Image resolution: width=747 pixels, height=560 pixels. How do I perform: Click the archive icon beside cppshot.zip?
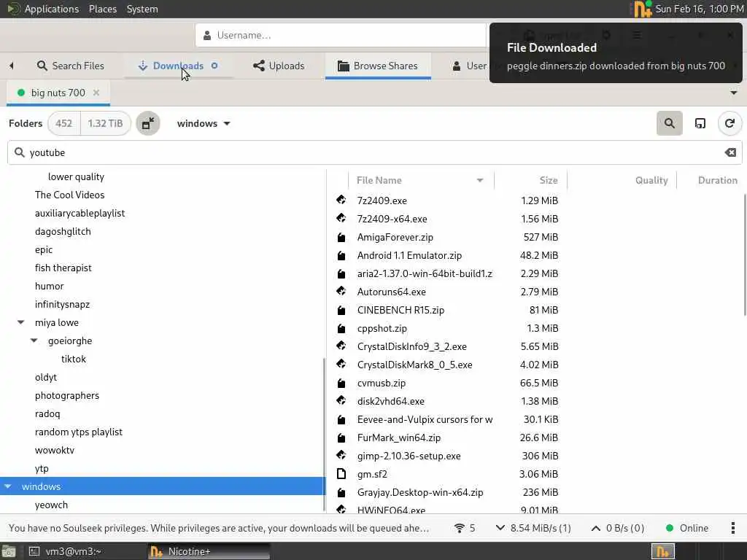click(x=341, y=328)
